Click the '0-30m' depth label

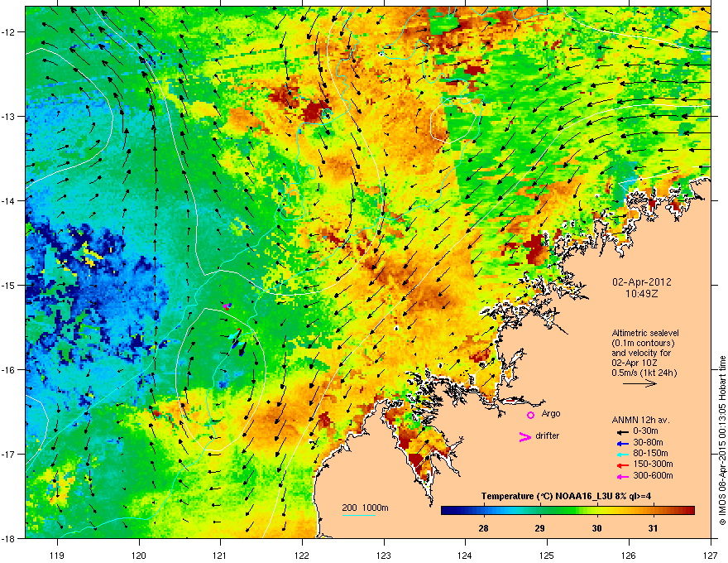click(x=645, y=431)
